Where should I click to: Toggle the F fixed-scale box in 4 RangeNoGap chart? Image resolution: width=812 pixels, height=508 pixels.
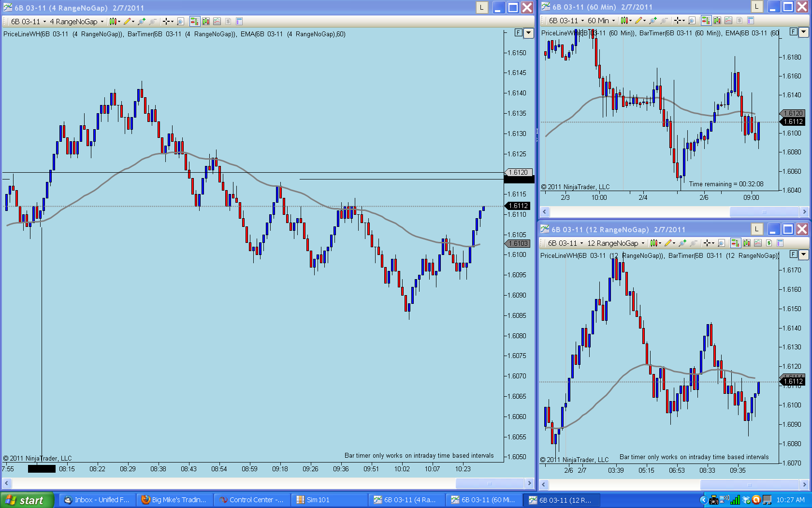coord(519,33)
